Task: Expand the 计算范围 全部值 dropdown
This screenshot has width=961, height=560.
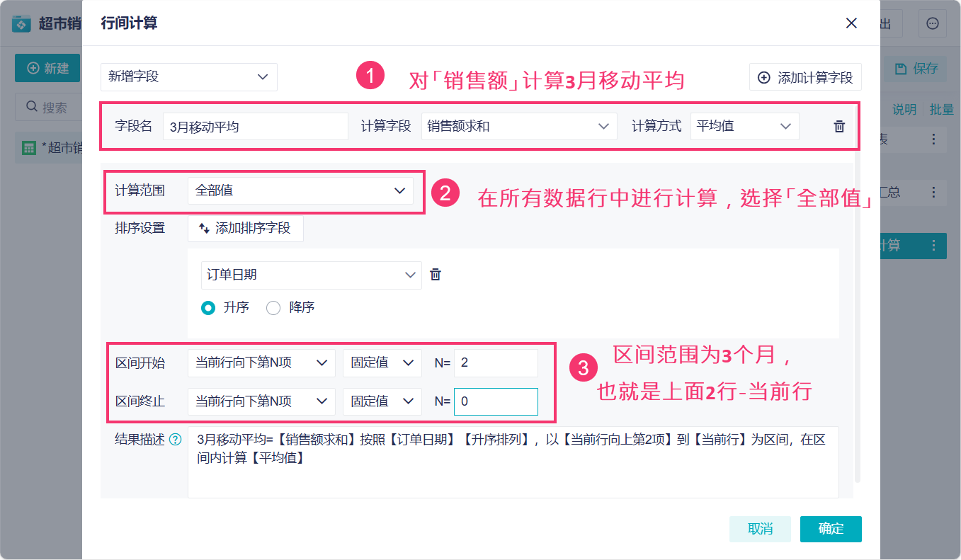Action: click(300, 190)
